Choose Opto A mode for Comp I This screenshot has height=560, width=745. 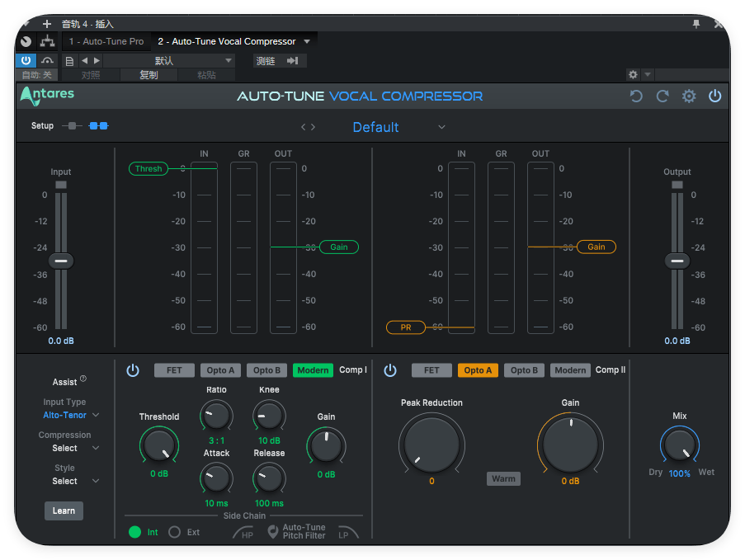tap(220, 370)
